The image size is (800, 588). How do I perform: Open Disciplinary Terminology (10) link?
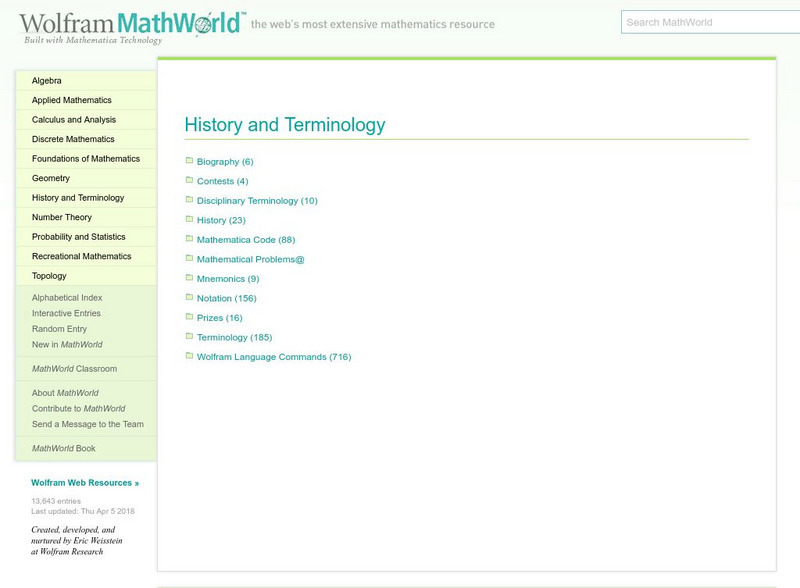point(257,201)
